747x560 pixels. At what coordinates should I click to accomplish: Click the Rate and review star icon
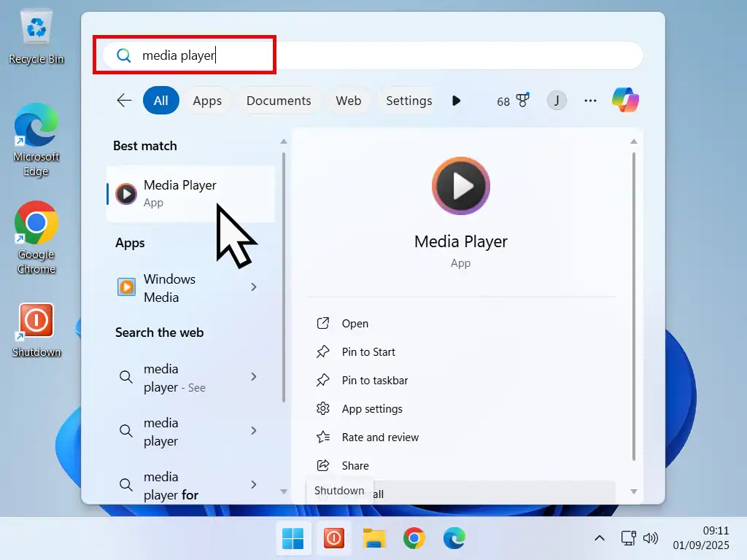click(x=323, y=437)
